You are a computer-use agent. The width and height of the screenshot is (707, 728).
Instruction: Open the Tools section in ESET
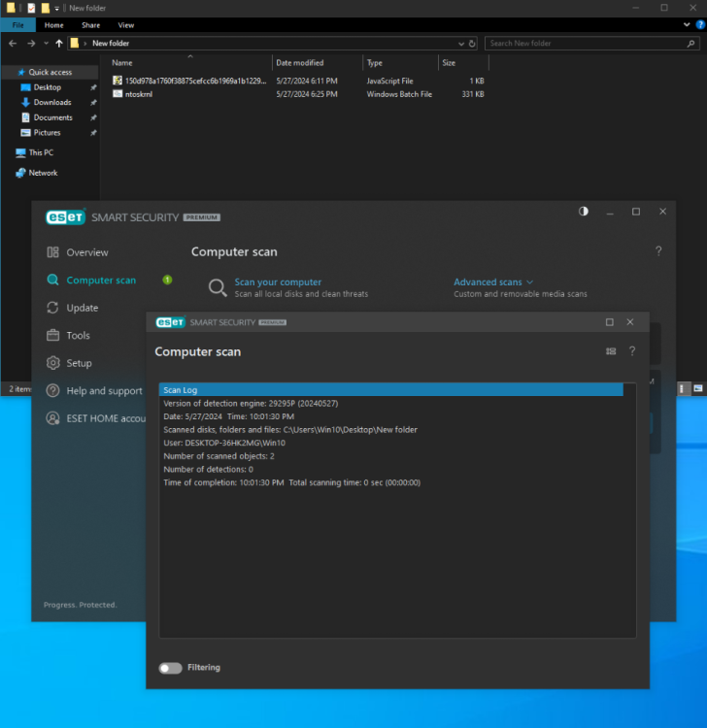78,336
